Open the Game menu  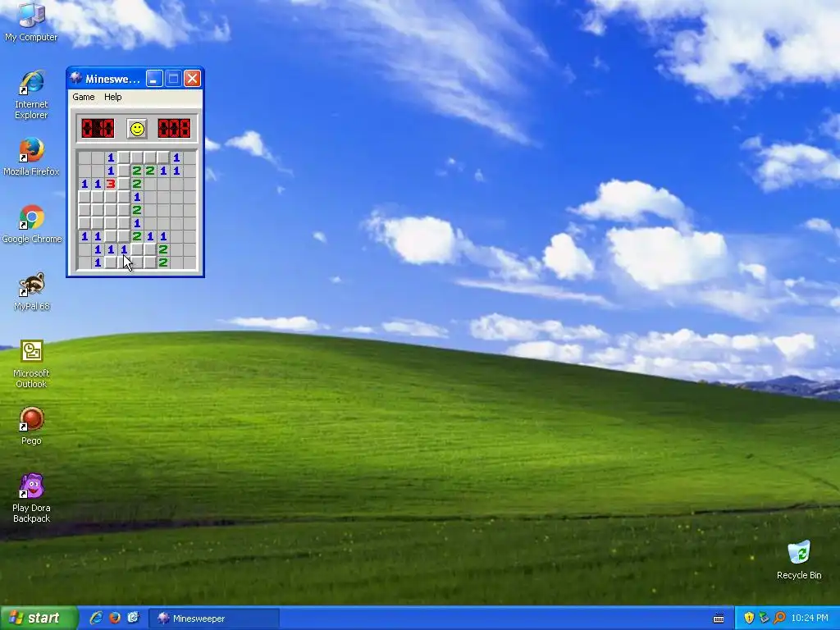tap(84, 97)
